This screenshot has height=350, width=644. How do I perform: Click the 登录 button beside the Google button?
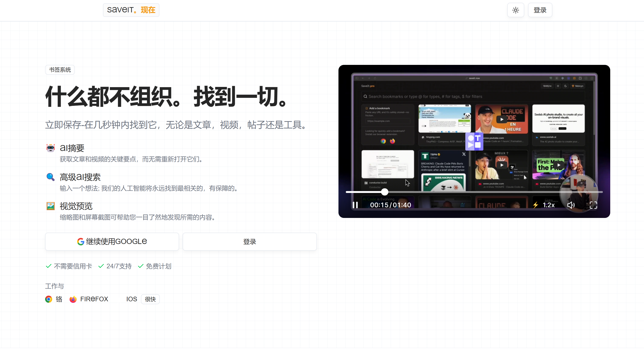(250, 242)
